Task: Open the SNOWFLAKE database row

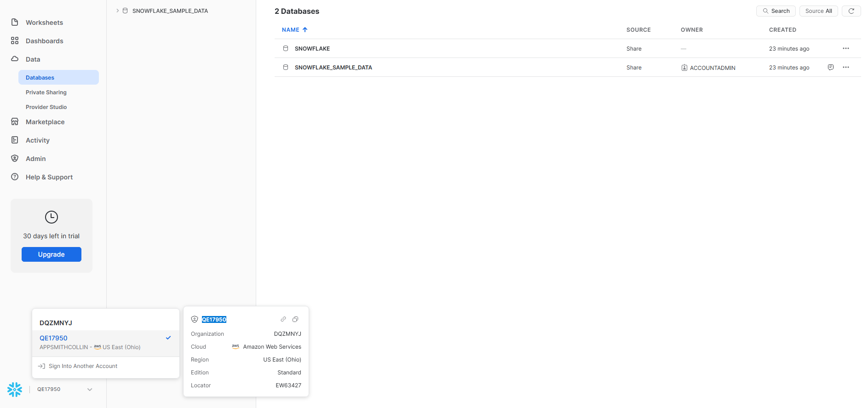Action: coord(568,48)
